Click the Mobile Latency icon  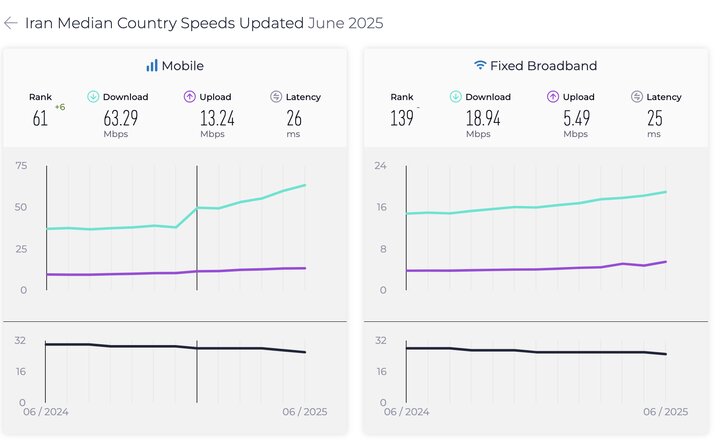coord(276,97)
